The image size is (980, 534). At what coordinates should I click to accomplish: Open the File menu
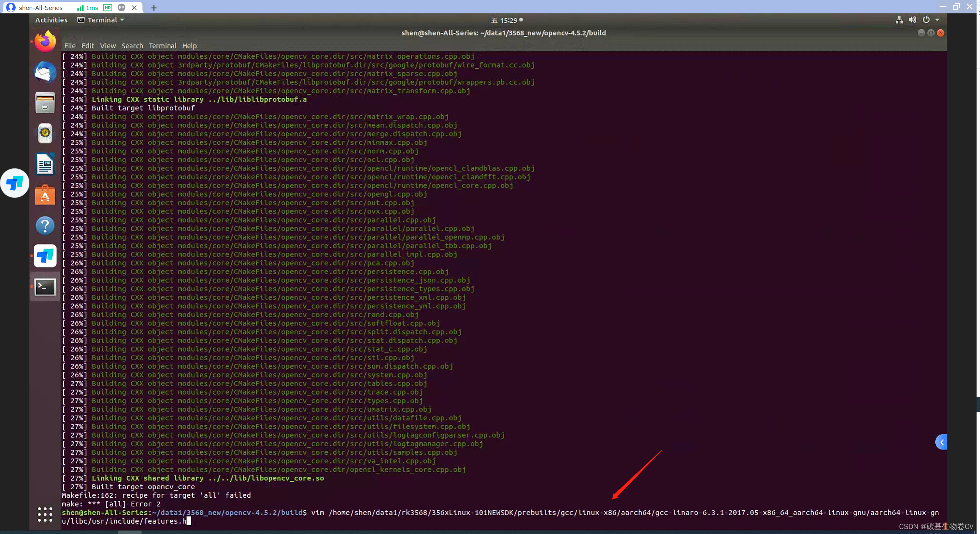pos(70,46)
